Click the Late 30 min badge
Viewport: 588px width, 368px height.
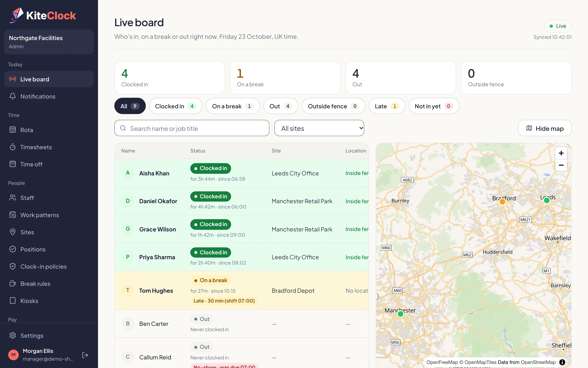pos(224,301)
